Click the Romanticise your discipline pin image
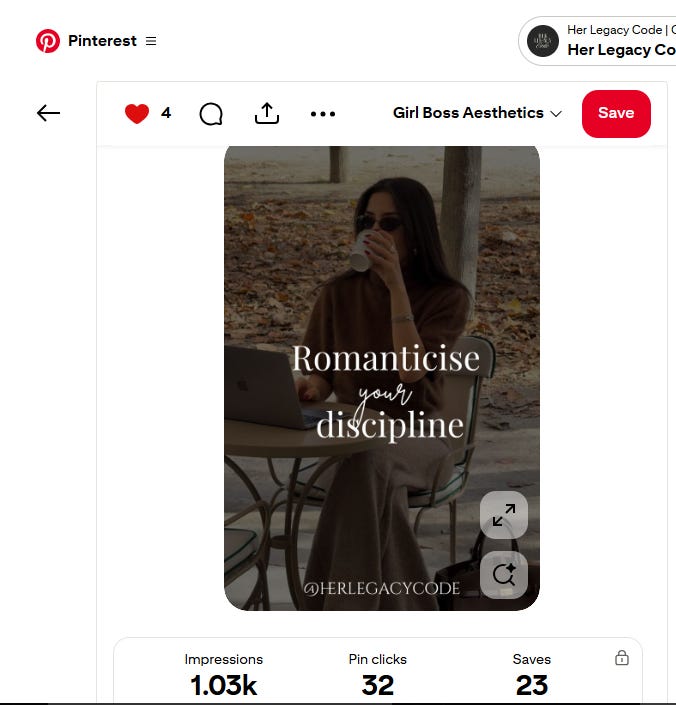This screenshot has height=705, width=676. 382,378
